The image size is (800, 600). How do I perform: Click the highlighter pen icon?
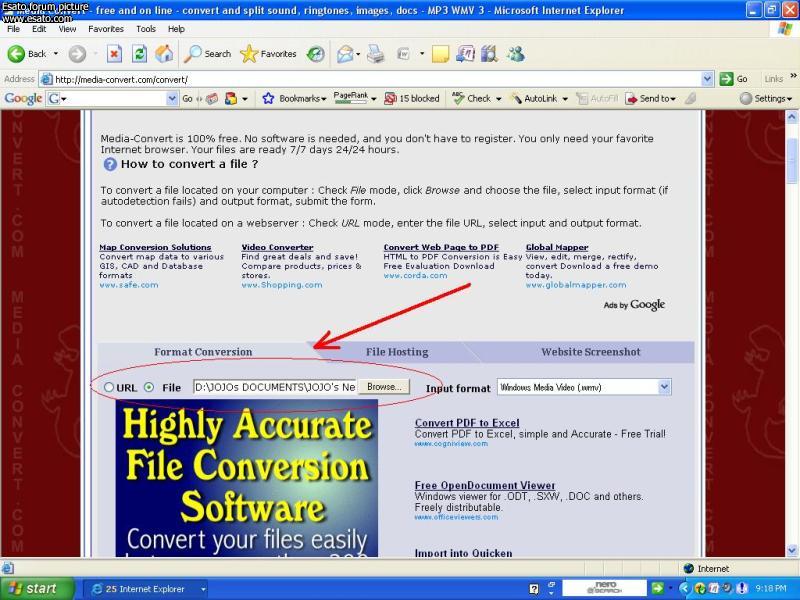pos(690,98)
